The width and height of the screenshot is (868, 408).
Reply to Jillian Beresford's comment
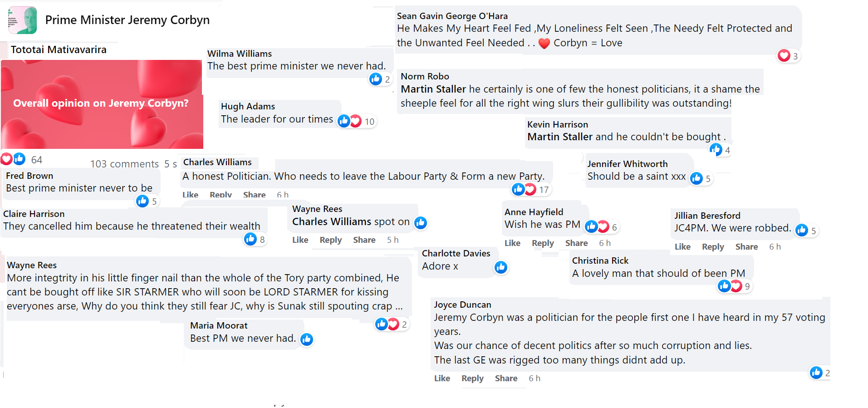[713, 247]
